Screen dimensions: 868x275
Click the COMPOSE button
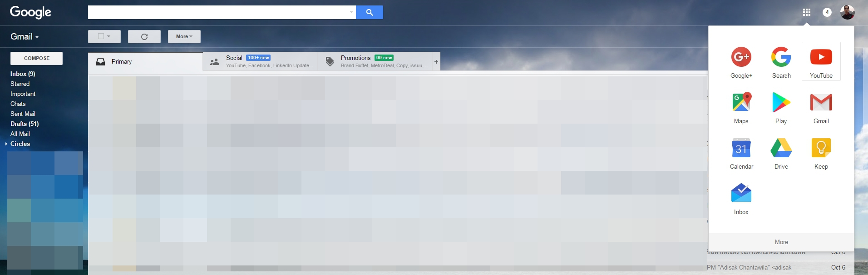coord(37,58)
